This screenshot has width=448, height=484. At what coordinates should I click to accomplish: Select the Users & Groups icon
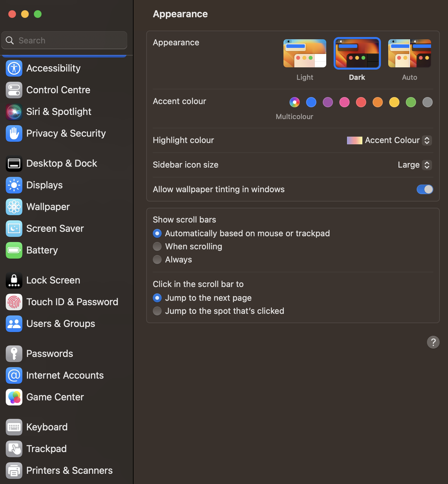[x=14, y=324]
